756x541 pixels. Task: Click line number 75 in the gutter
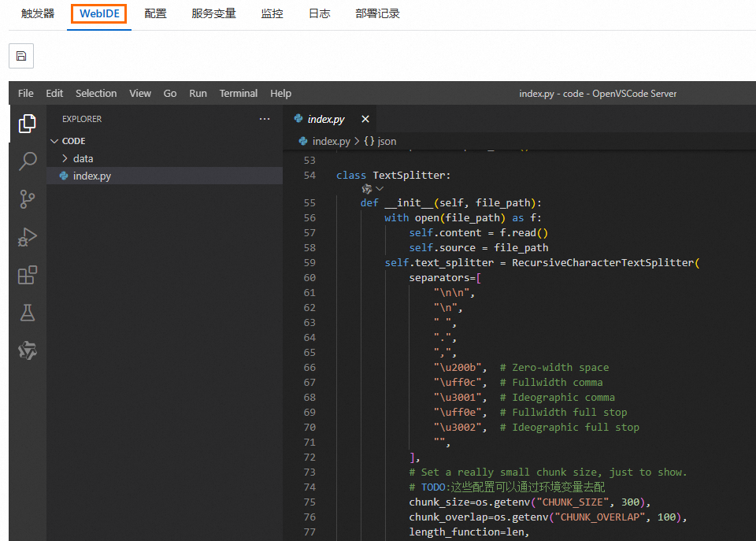pos(309,502)
